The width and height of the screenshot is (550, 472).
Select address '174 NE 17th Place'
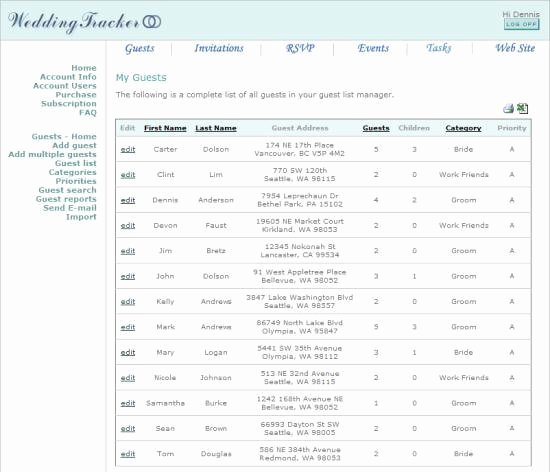pyautogui.click(x=300, y=145)
